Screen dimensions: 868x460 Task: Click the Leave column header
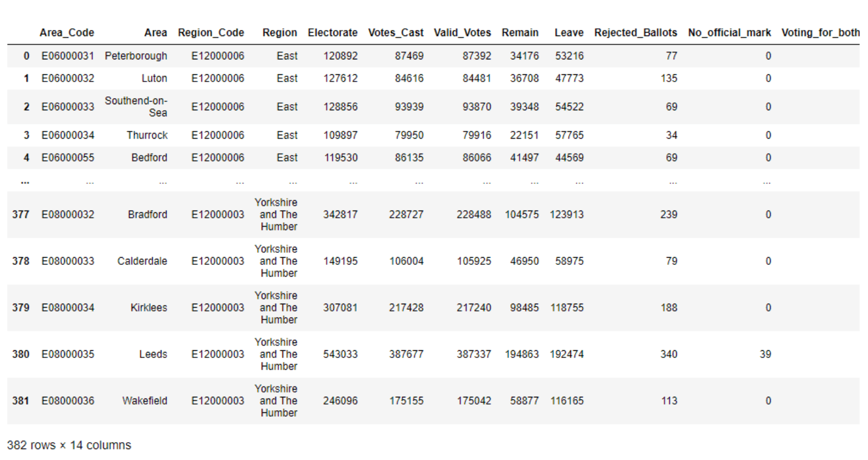pyautogui.click(x=569, y=33)
